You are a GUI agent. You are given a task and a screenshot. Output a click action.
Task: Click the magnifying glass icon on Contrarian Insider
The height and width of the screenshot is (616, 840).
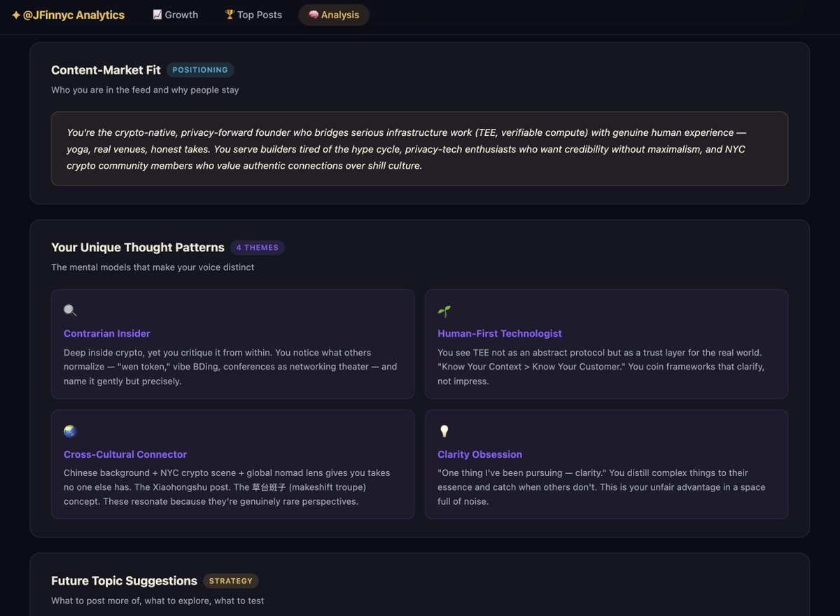tap(70, 311)
